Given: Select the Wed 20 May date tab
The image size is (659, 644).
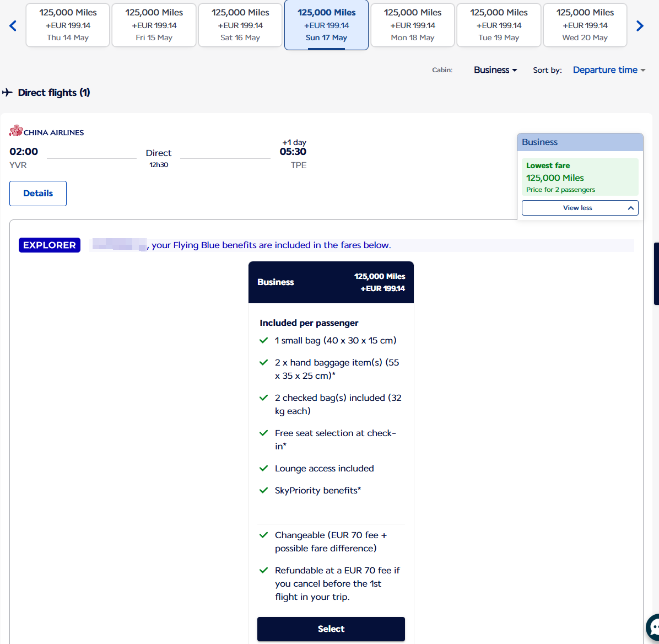Looking at the screenshot, I should [x=585, y=25].
